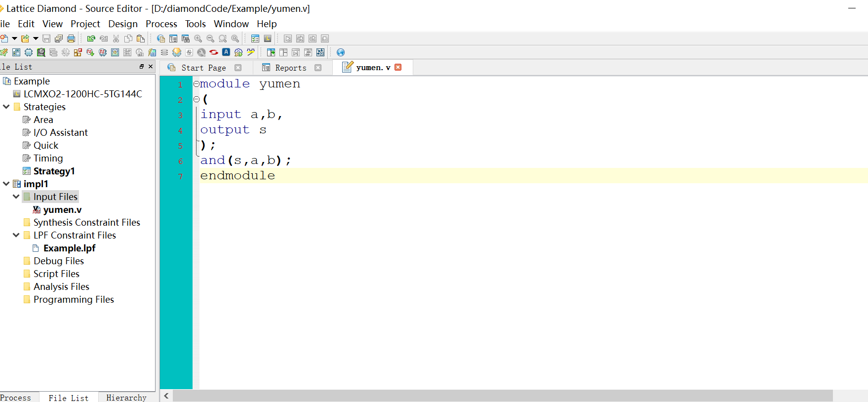Open the New file dropdown arrow

(x=14, y=39)
